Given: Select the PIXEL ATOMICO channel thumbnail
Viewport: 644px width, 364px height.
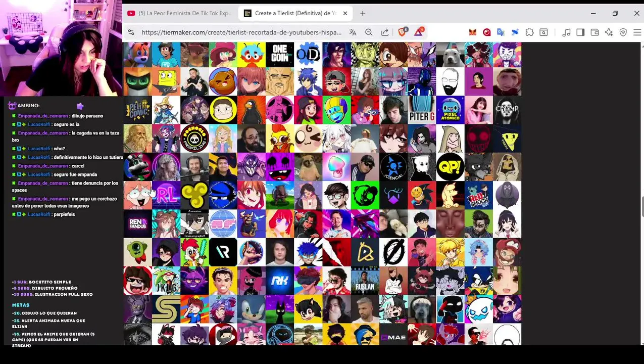Looking at the screenshot, I should pos(450,110).
